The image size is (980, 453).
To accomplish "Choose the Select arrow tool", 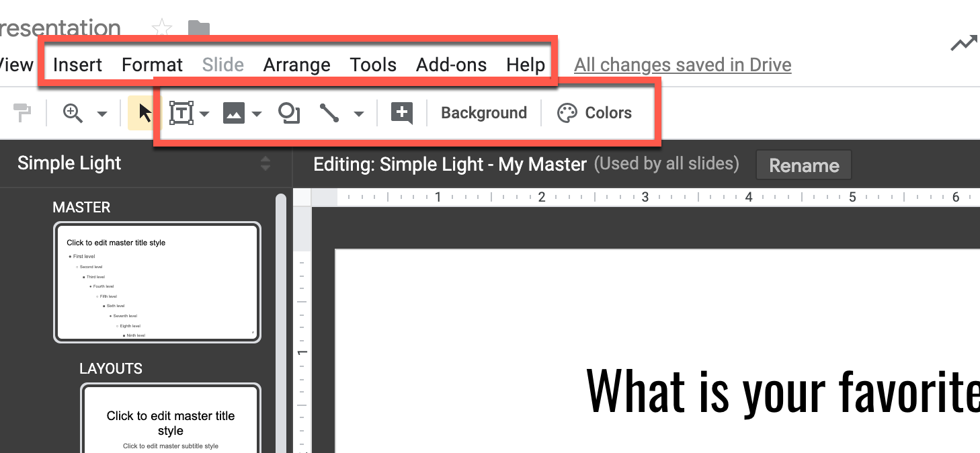I will pos(143,112).
